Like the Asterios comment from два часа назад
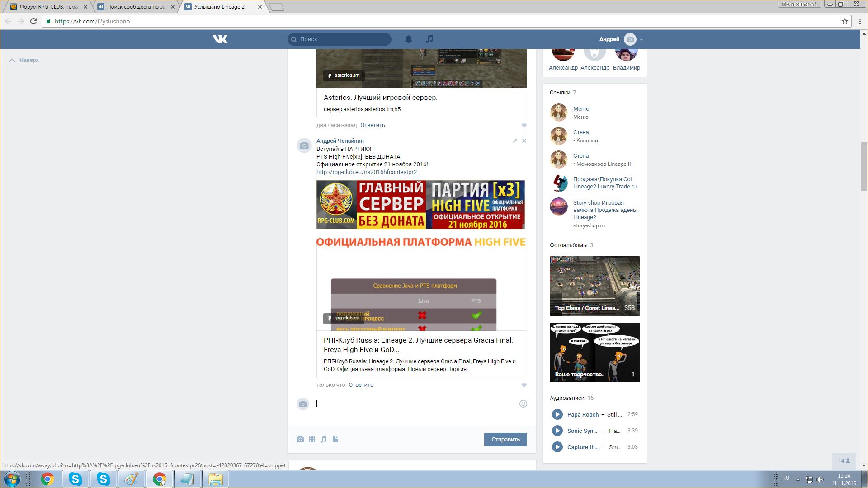868x488 pixels. click(524, 126)
